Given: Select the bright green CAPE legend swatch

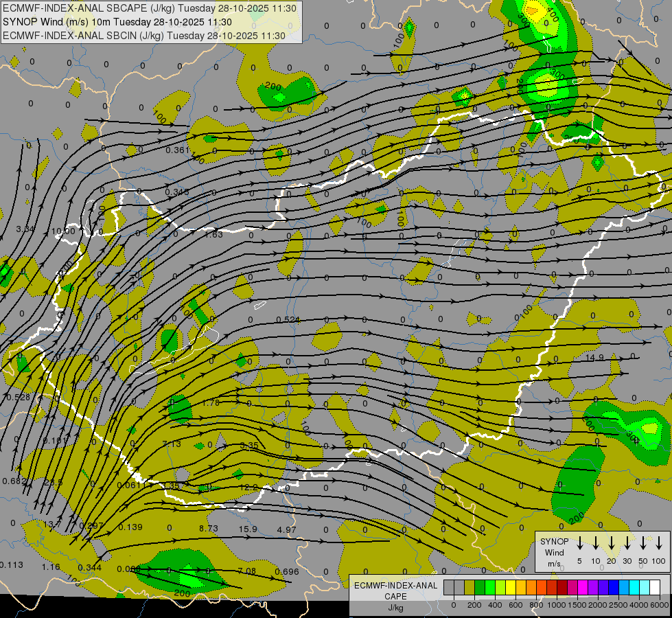Looking at the screenshot, I should point(490,588).
